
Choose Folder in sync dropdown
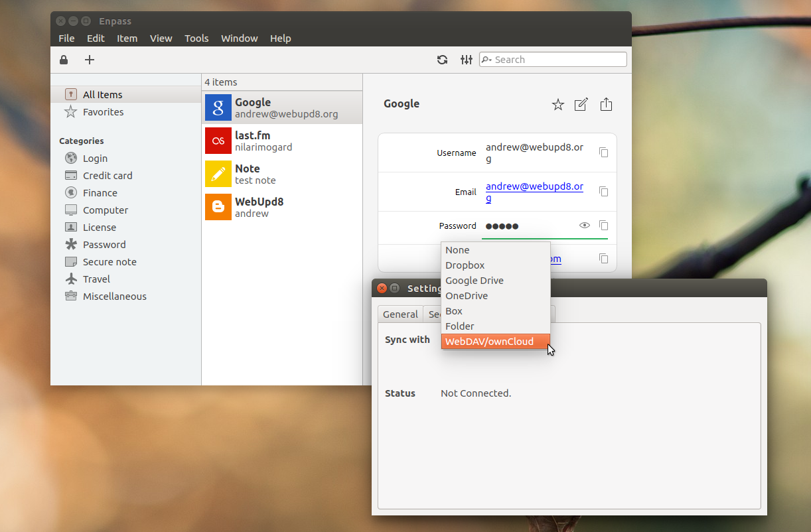[x=496, y=326]
